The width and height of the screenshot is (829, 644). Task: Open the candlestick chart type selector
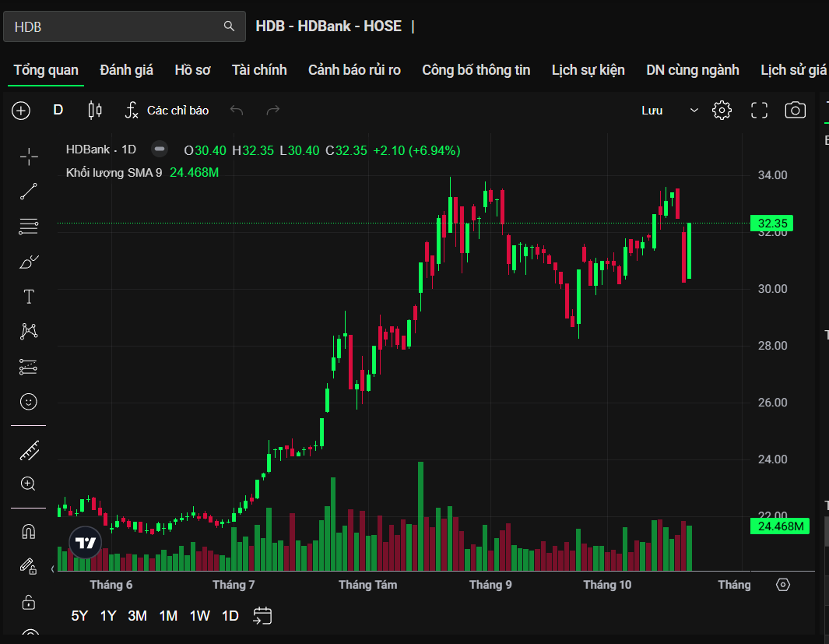(95, 111)
